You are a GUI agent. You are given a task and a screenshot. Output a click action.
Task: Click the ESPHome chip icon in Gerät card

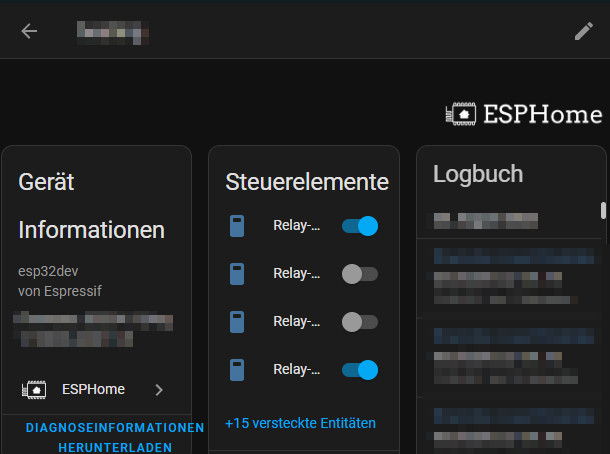[34, 389]
